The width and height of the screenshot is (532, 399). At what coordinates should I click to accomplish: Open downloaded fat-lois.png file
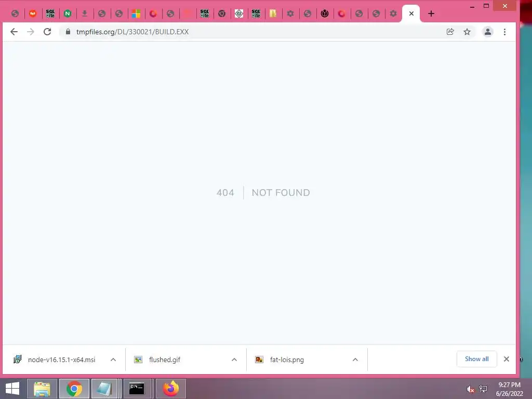tap(287, 360)
